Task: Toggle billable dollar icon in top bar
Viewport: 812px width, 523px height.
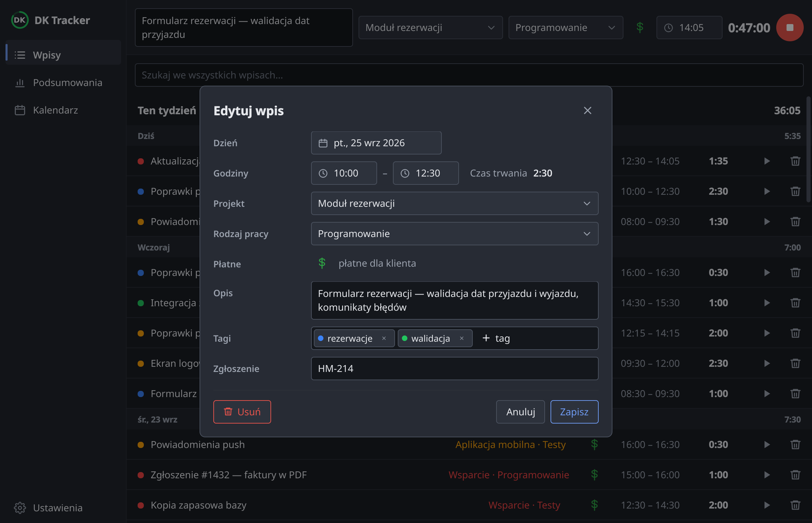Action: [640, 28]
